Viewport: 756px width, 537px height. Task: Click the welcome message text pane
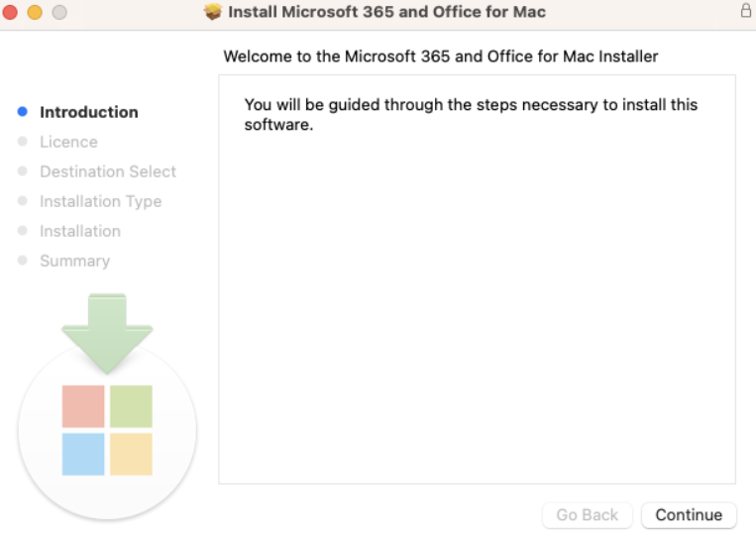(x=477, y=279)
